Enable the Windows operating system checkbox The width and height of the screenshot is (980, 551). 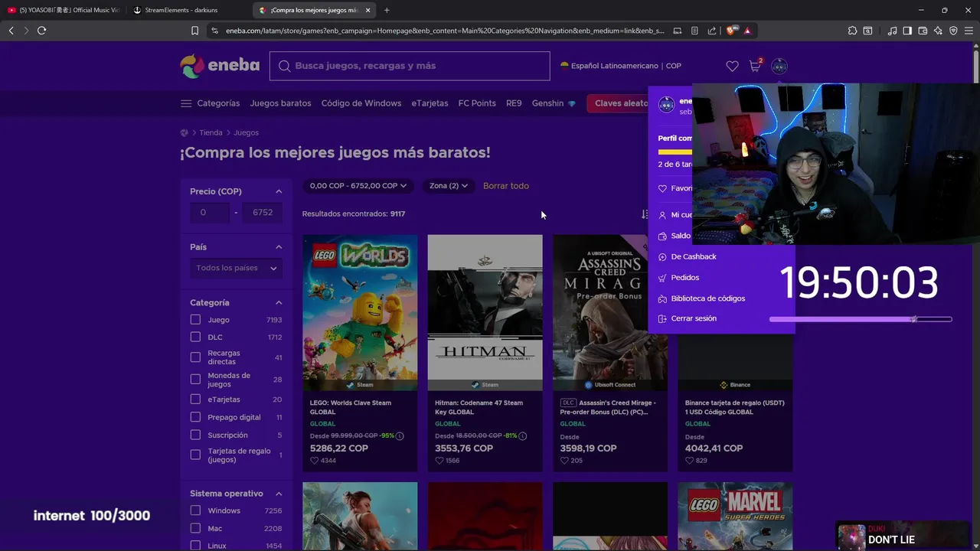(x=195, y=511)
